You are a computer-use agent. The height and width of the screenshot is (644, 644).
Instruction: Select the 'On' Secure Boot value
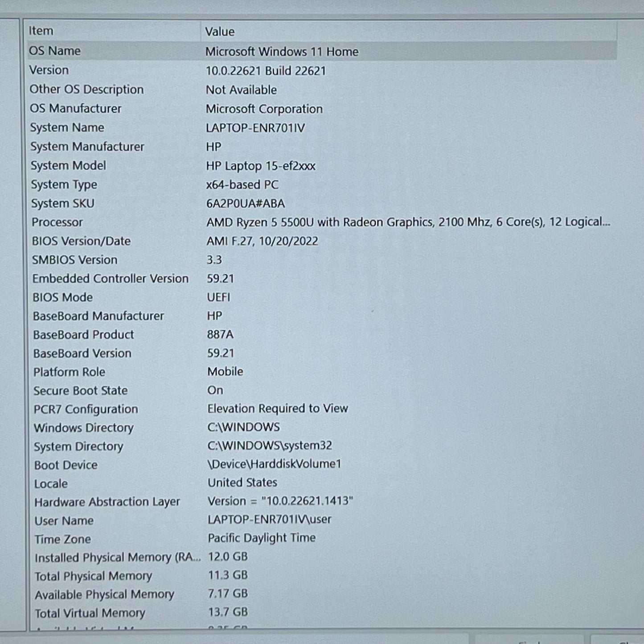coord(215,390)
